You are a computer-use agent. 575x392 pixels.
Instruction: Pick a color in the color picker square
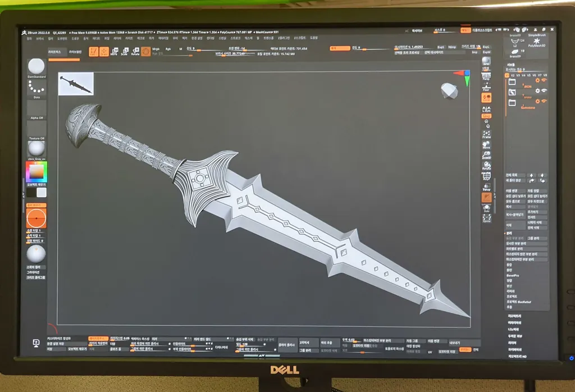click(36, 172)
